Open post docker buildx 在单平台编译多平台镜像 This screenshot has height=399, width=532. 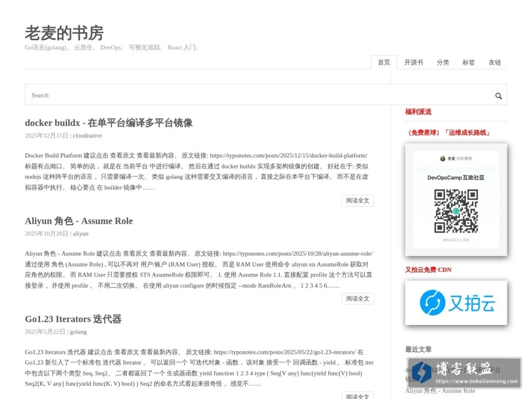(109, 123)
